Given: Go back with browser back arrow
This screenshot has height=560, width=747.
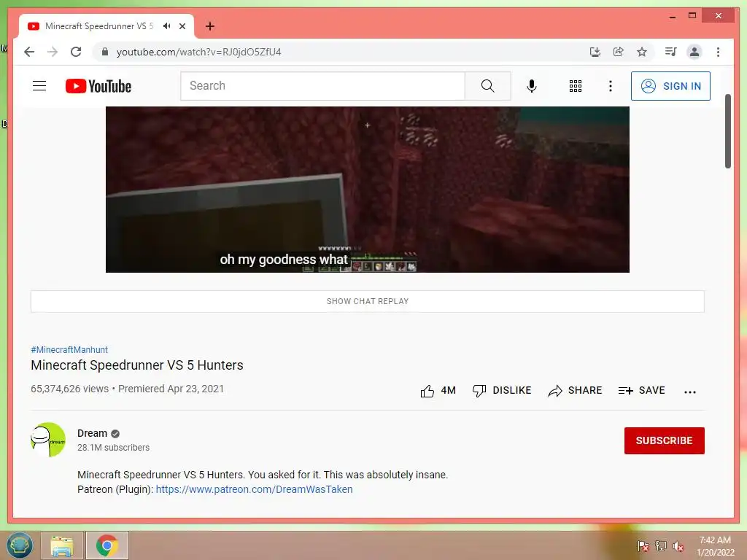Looking at the screenshot, I should click(x=29, y=52).
